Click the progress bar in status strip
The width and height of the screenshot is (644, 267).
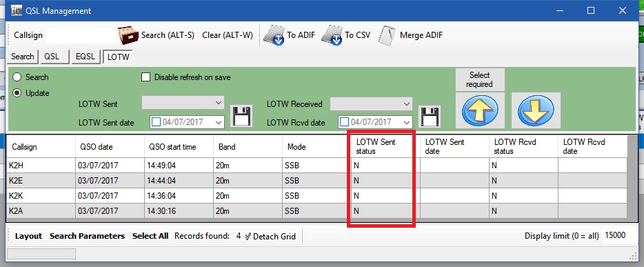tap(41, 254)
